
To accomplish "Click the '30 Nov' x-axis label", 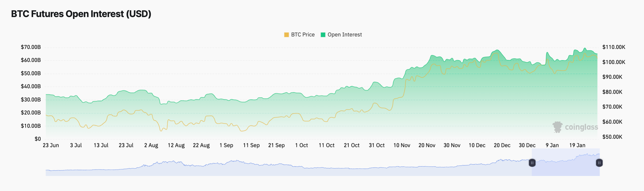I will pos(452,145).
